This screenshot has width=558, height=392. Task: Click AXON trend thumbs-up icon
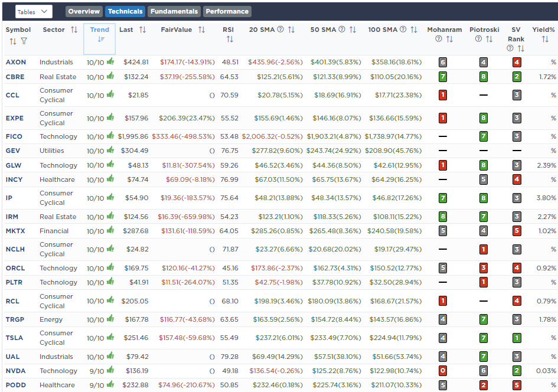coord(110,61)
